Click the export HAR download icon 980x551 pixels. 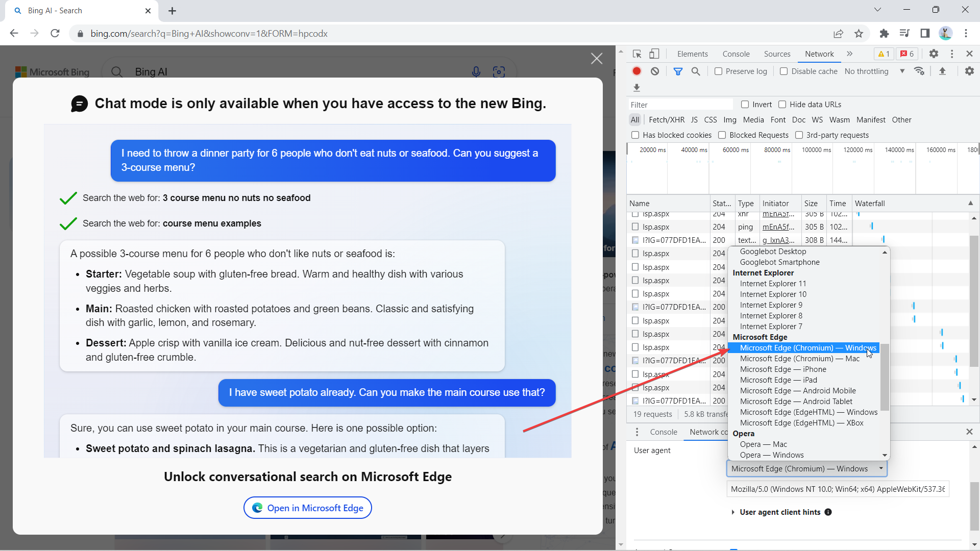[x=636, y=88]
